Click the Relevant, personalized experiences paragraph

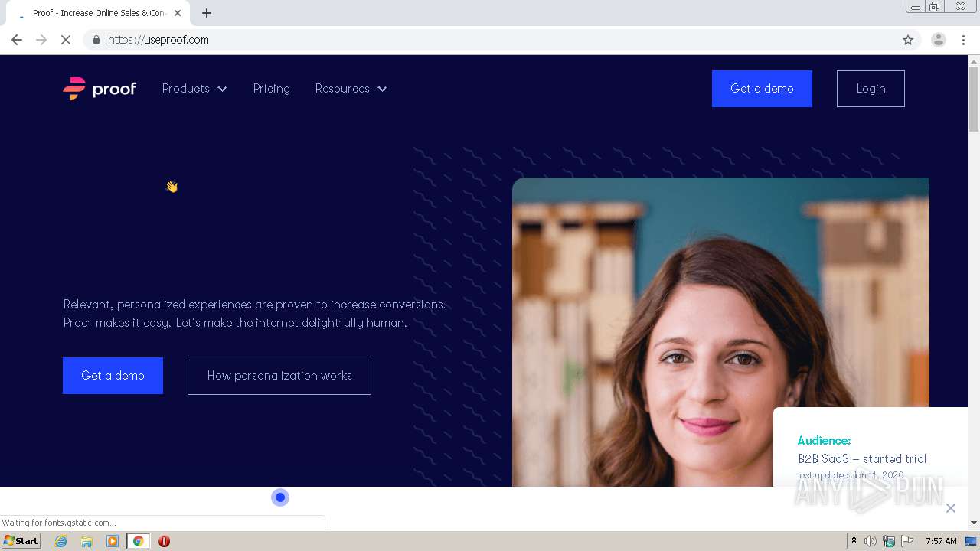tap(254, 314)
